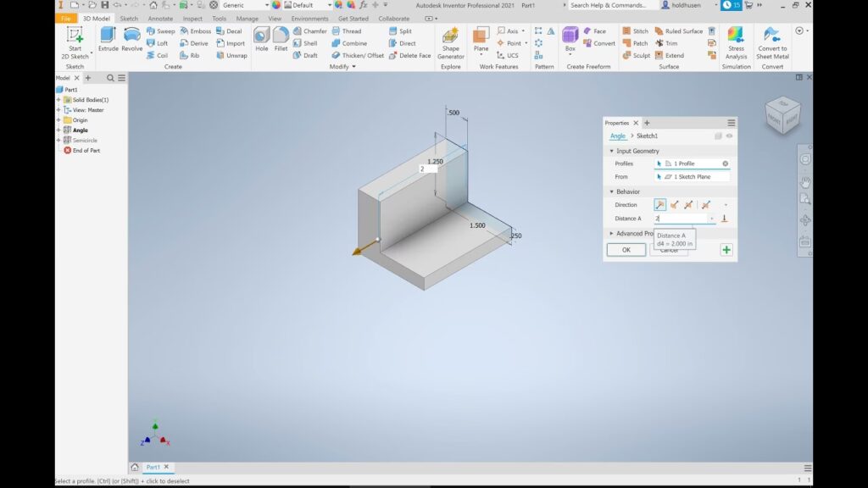Open the Inspect ribbon tab
The height and width of the screenshot is (488, 868).
[192, 18]
